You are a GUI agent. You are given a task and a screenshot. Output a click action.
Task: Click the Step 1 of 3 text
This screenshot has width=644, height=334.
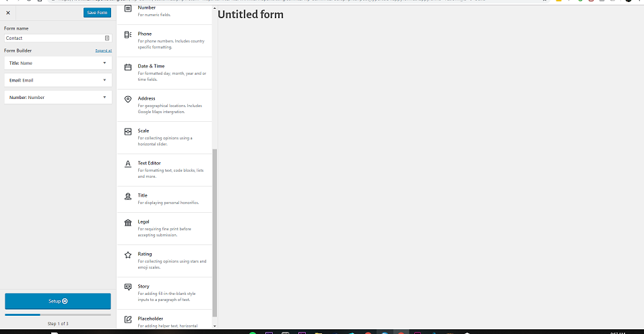tap(58, 324)
